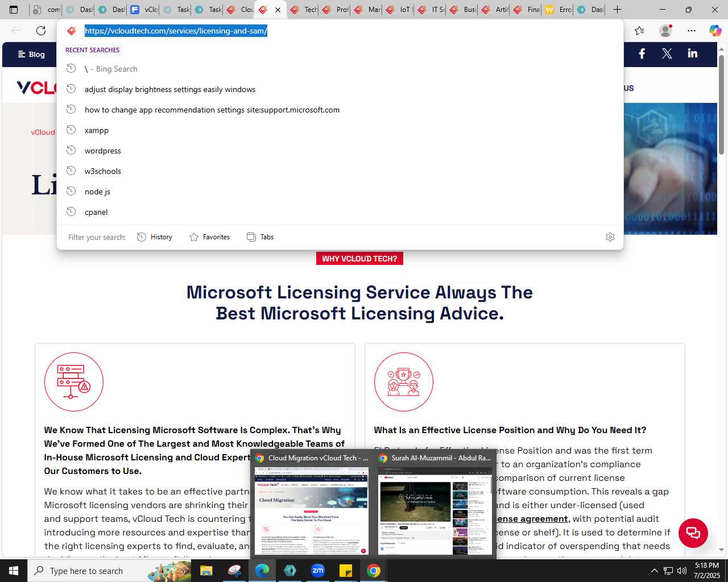
Task: Select the app recommendation settings support.microsoft.com suggestion
Action: point(340,110)
